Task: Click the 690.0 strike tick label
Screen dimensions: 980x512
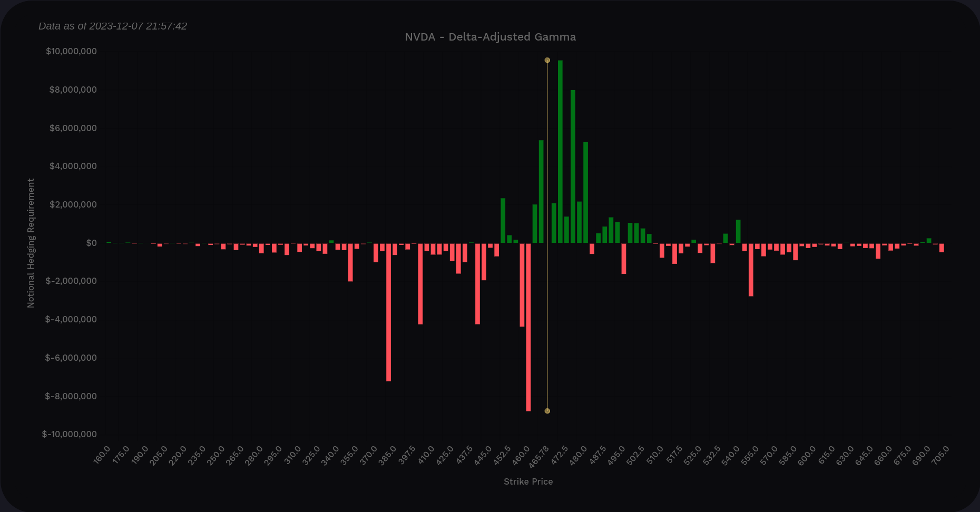Action: [921, 455]
